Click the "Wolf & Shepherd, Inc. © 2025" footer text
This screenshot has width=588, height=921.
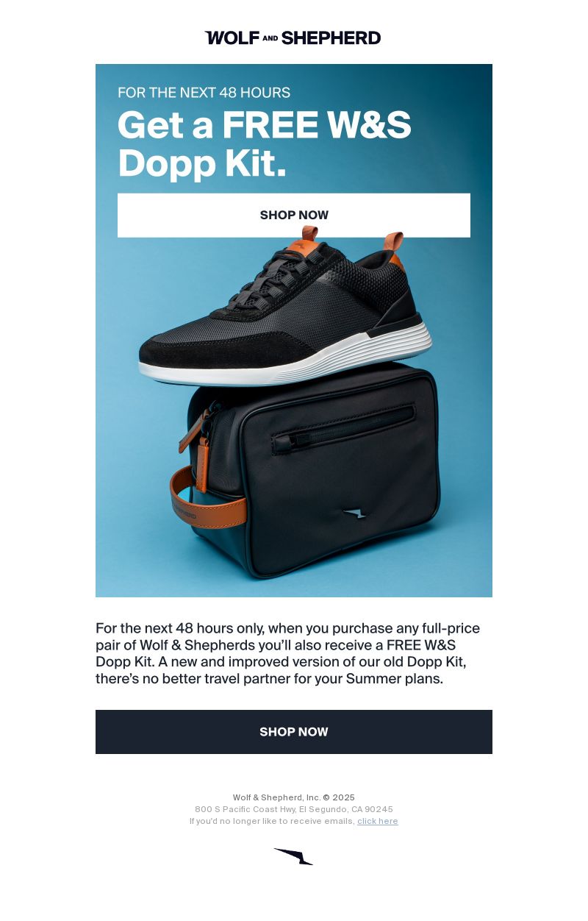coord(294,797)
